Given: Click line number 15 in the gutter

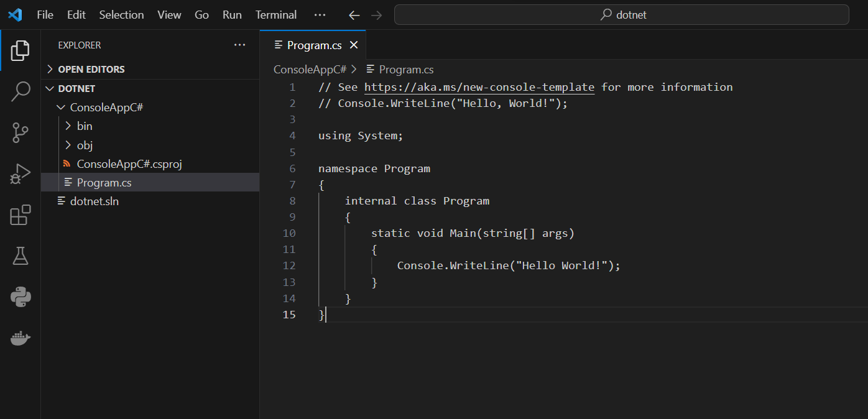Looking at the screenshot, I should coord(289,315).
